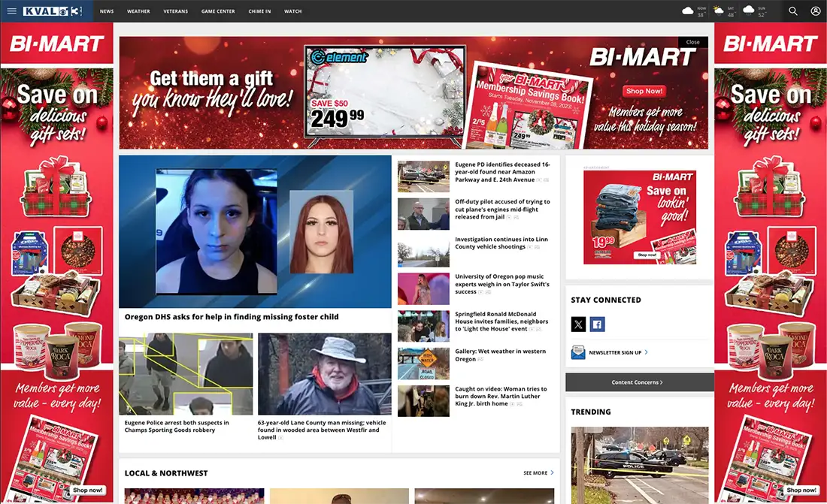Click the See More chevron arrow
This screenshot has width=827, height=504.
(x=553, y=473)
